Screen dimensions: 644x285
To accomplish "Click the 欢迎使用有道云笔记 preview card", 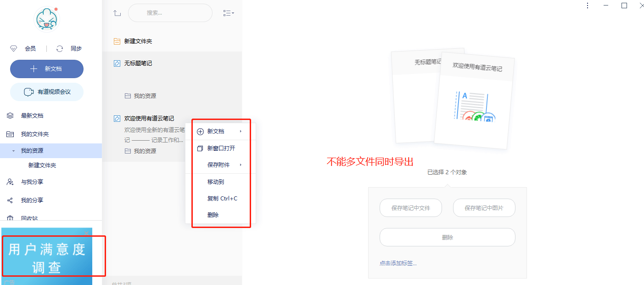I will pyautogui.click(x=475, y=101).
